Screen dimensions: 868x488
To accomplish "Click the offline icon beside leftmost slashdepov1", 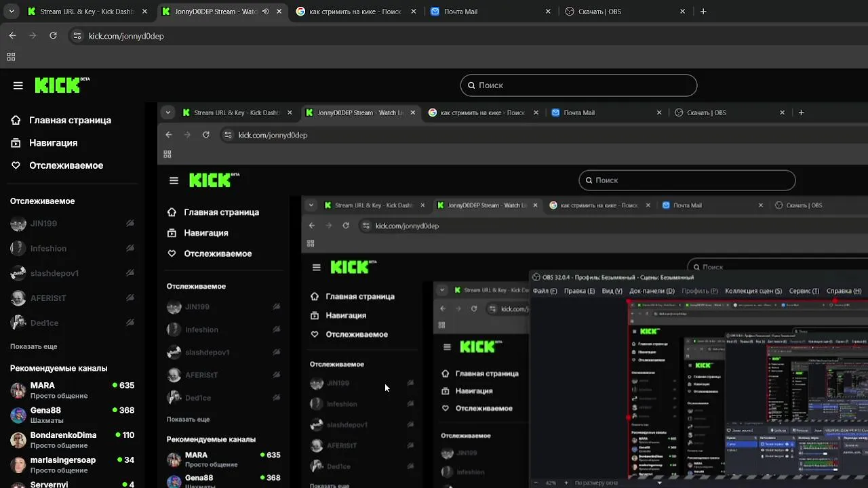I will tap(130, 273).
